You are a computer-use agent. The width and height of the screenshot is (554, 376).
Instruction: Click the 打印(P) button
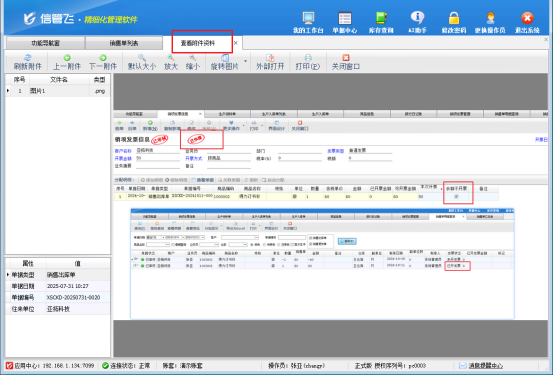(x=308, y=62)
